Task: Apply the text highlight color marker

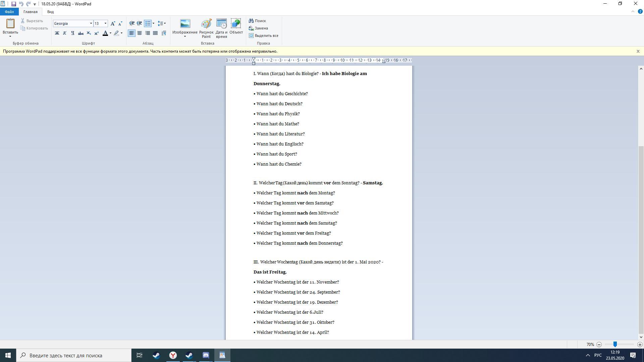Action: click(x=116, y=33)
